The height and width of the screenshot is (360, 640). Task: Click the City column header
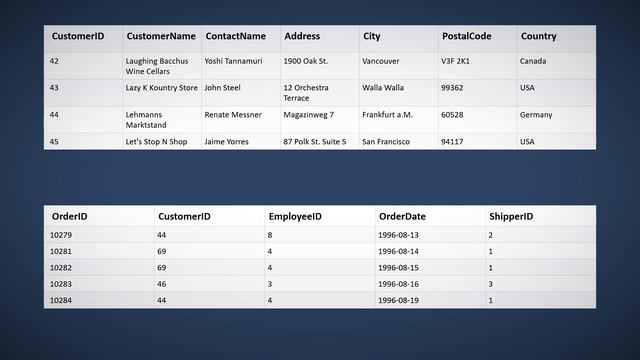pyautogui.click(x=371, y=36)
